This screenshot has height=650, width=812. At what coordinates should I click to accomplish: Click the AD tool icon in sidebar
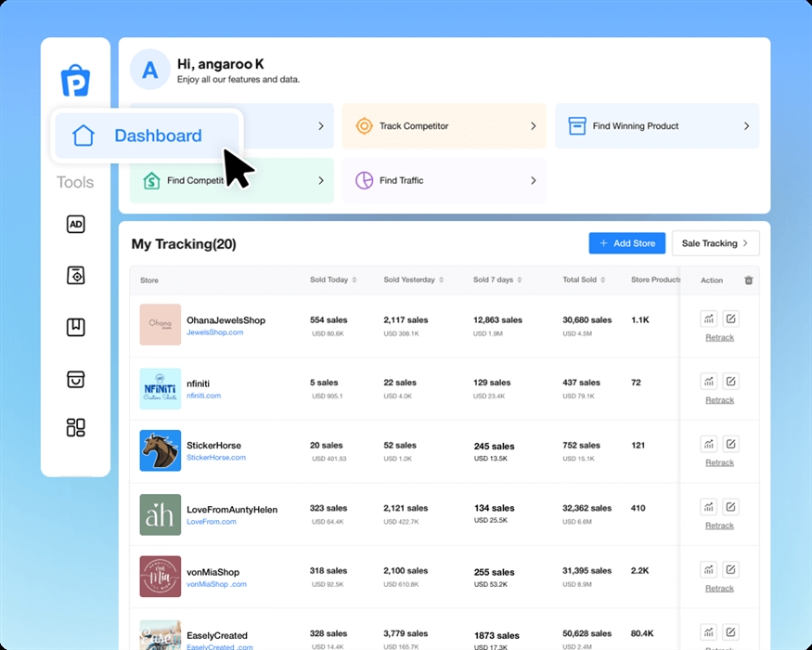[x=76, y=225]
